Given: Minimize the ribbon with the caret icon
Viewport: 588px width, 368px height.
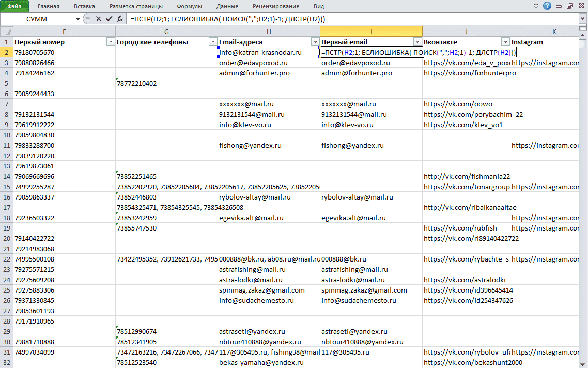Looking at the screenshot, I should tap(536, 6).
